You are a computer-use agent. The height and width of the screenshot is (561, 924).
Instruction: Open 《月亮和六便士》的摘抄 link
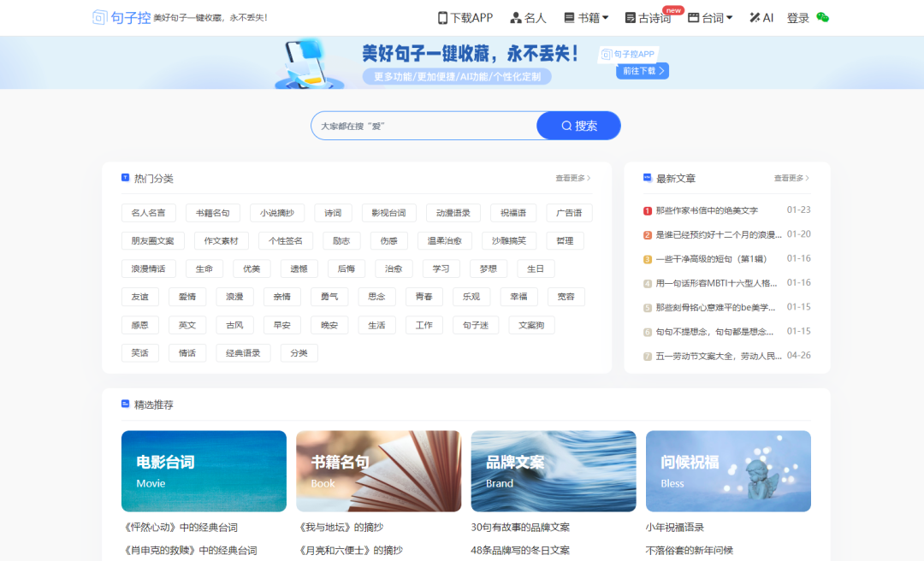point(350,551)
